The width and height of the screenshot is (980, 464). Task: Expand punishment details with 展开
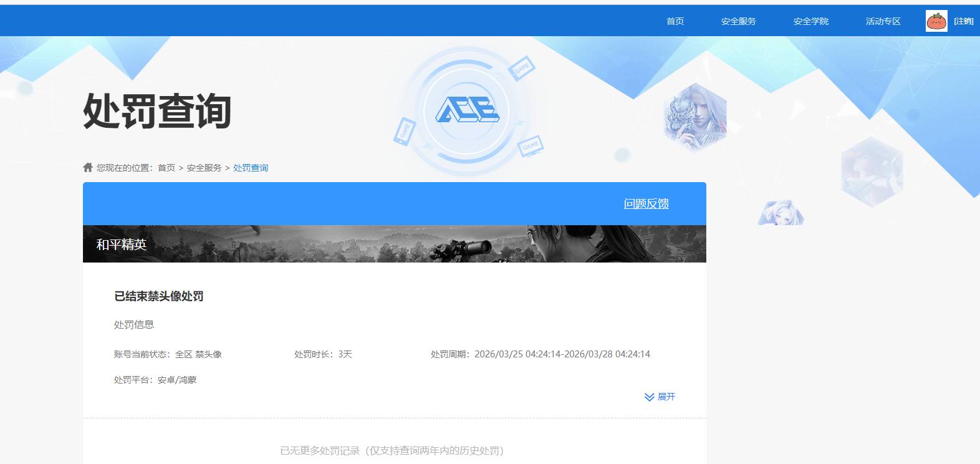(666, 397)
